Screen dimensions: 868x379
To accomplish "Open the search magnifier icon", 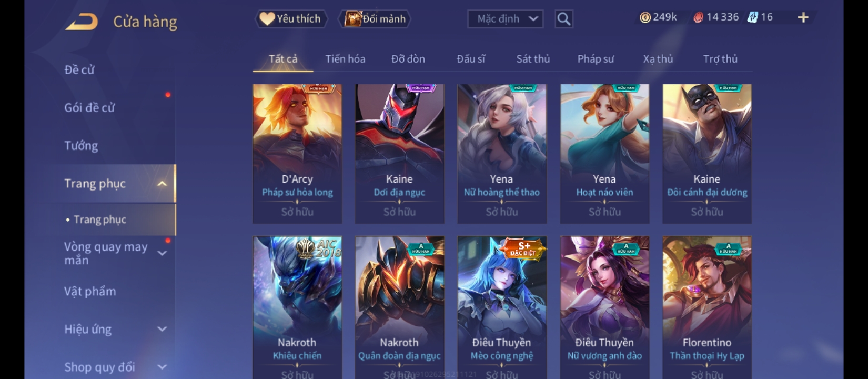I will 564,19.
